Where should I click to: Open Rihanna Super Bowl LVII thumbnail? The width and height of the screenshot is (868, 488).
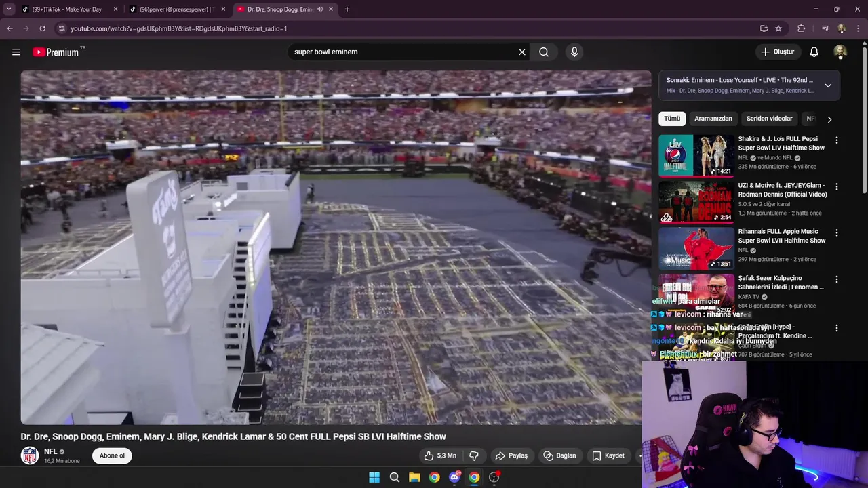point(696,248)
